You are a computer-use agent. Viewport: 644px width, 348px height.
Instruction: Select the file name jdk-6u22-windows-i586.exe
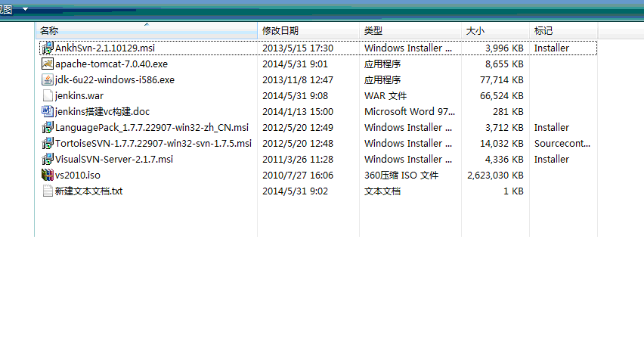pos(115,79)
